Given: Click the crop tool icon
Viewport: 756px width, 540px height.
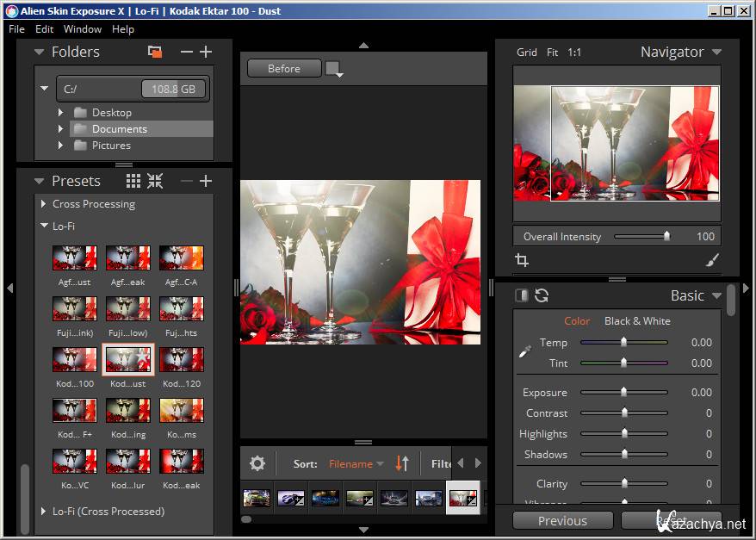Looking at the screenshot, I should pyautogui.click(x=521, y=260).
